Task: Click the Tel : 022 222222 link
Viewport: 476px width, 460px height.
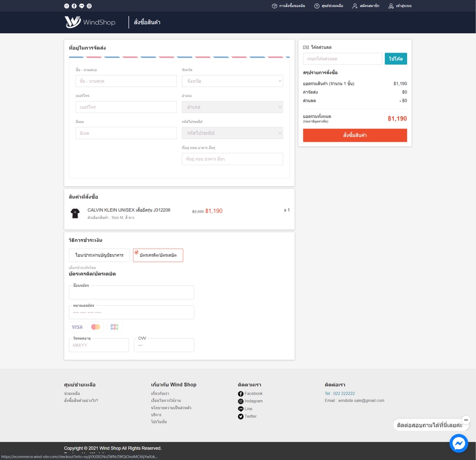Action: click(340, 394)
